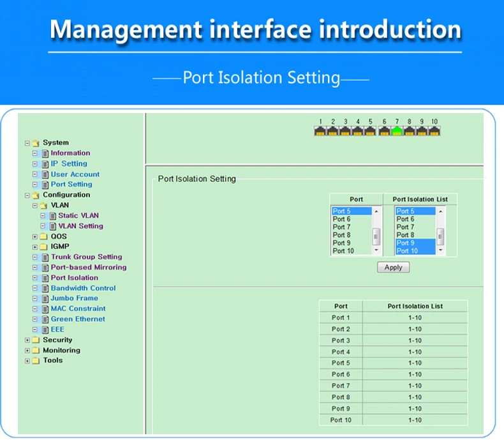
Task: Open the Static VLAN page
Action: (x=78, y=216)
